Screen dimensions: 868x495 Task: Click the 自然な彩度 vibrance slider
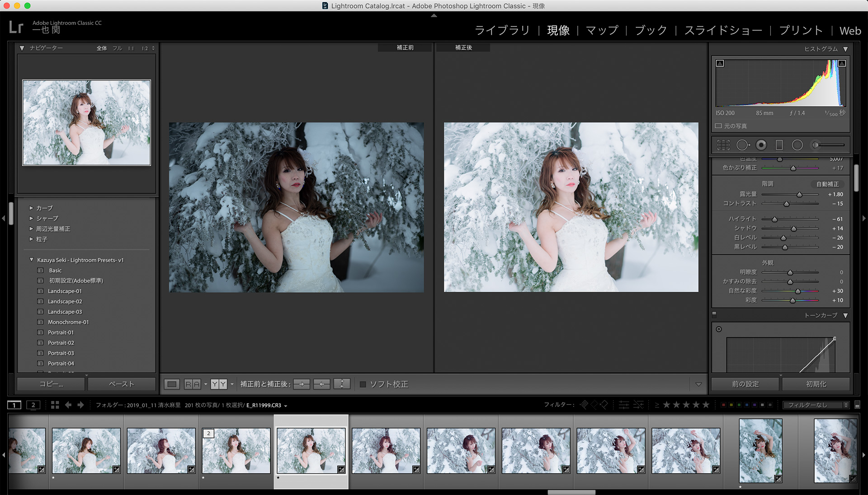pyautogui.click(x=790, y=291)
